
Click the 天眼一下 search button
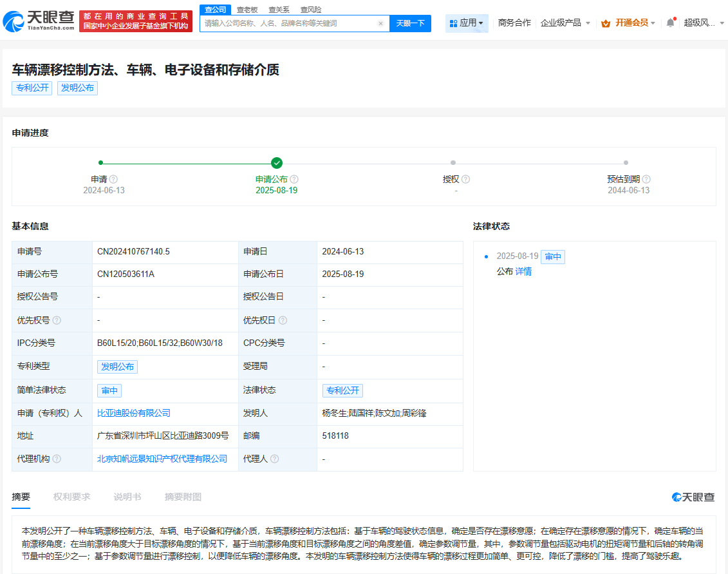pos(411,23)
